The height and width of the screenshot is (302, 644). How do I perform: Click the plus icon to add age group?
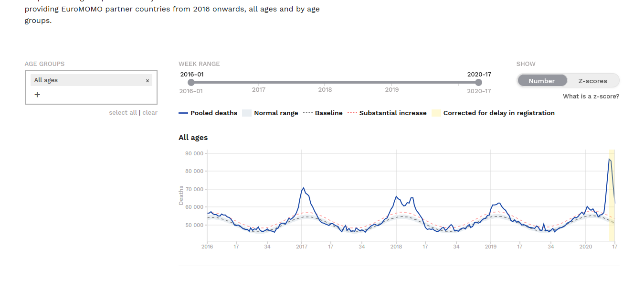(x=37, y=95)
